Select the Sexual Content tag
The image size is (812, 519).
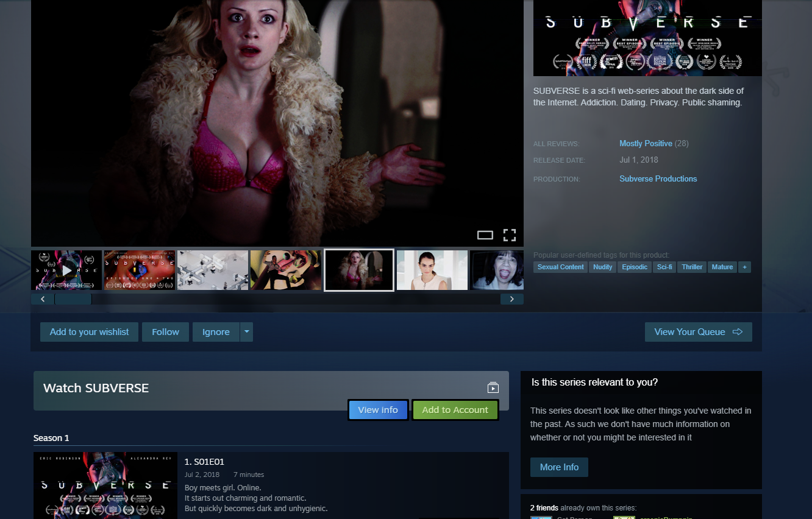(560, 267)
